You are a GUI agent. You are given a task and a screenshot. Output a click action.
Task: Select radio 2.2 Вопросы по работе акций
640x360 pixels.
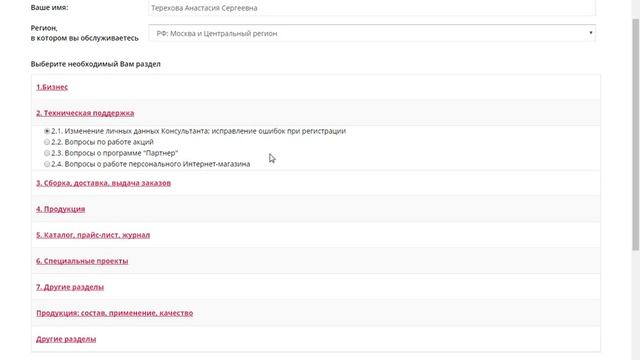[x=47, y=142]
